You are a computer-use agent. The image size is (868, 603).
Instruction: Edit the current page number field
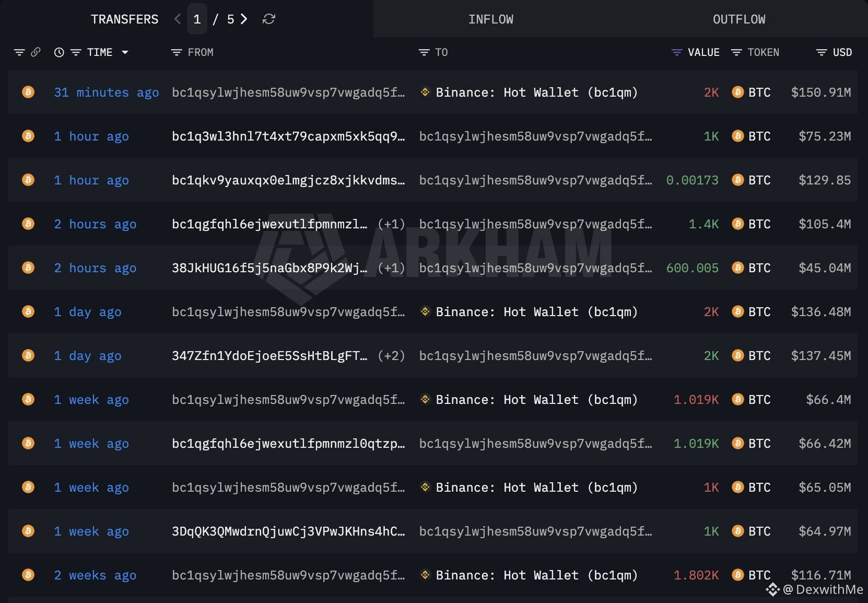pyautogui.click(x=197, y=19)
